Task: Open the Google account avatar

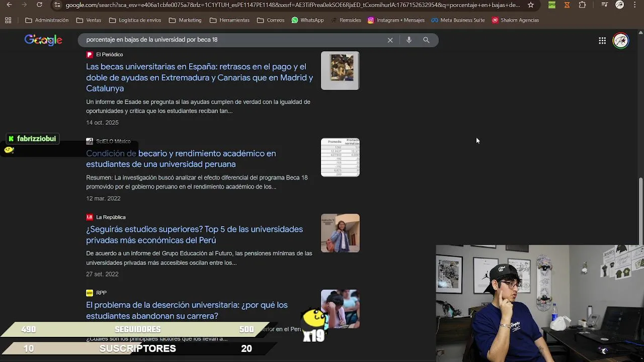Action: click(621, 41)
